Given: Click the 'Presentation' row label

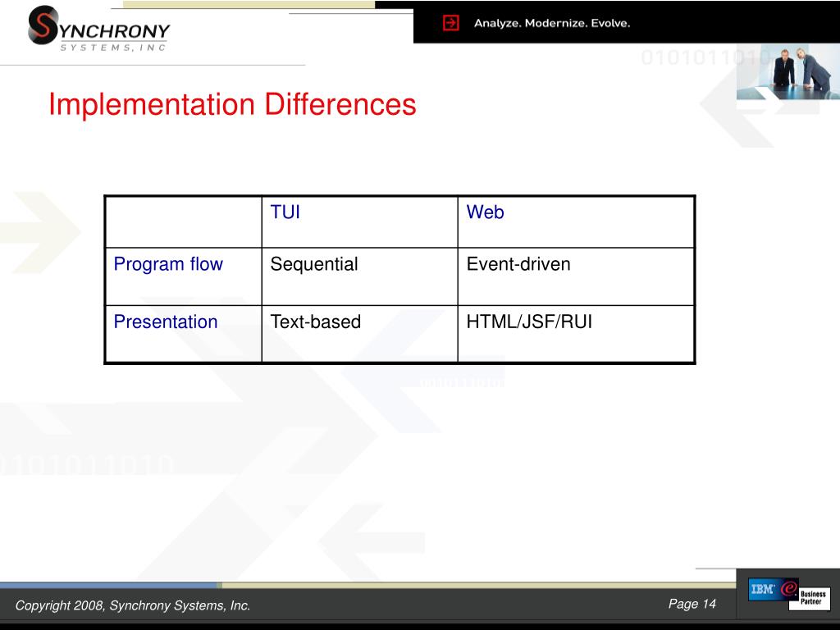Looking at the screenshot, I should tap(166, 322).
